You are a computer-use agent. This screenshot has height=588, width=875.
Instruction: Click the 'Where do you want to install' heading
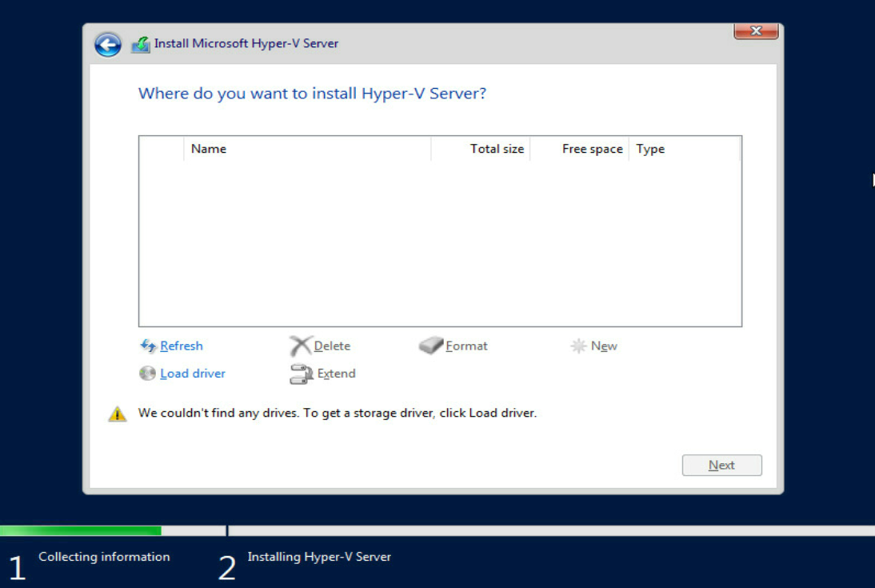click(x=312, y=94)
